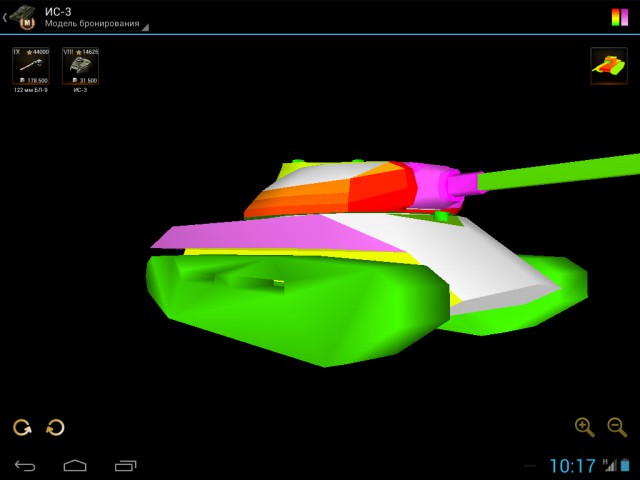Zoom out of the tank model
This screenshot has height=480, width=640.
[x=617, y=427]
